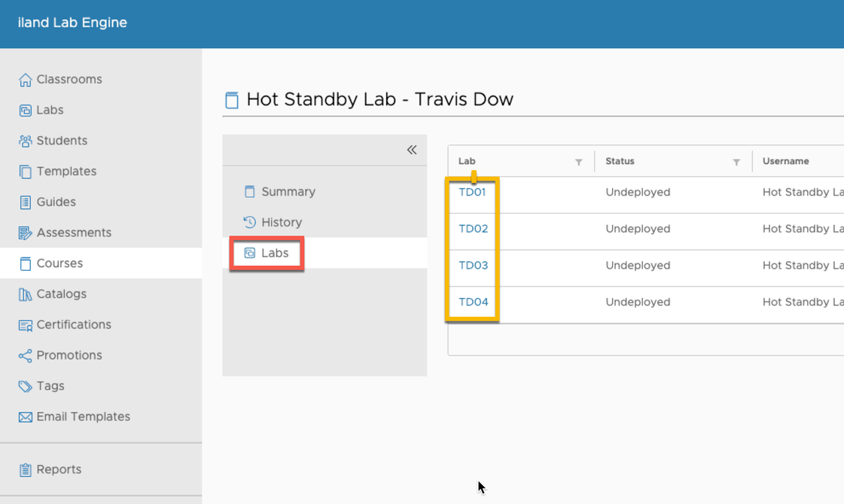
Task: Click the Tags label icon
Action: [26, 386]
